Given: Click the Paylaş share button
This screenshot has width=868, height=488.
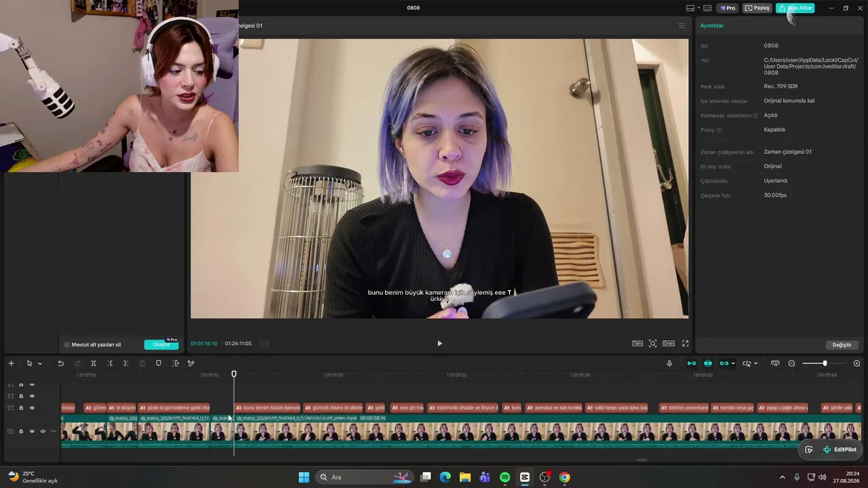Looking at the screenshot, I should (757, 8).
